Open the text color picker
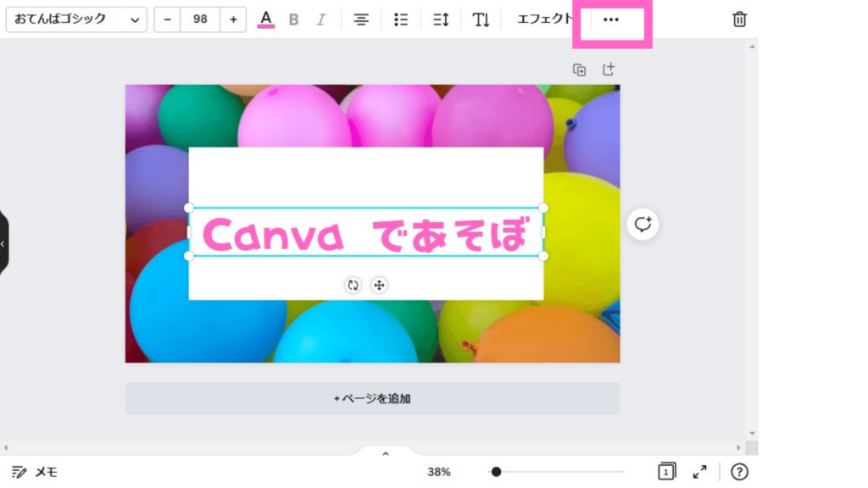 266,19
